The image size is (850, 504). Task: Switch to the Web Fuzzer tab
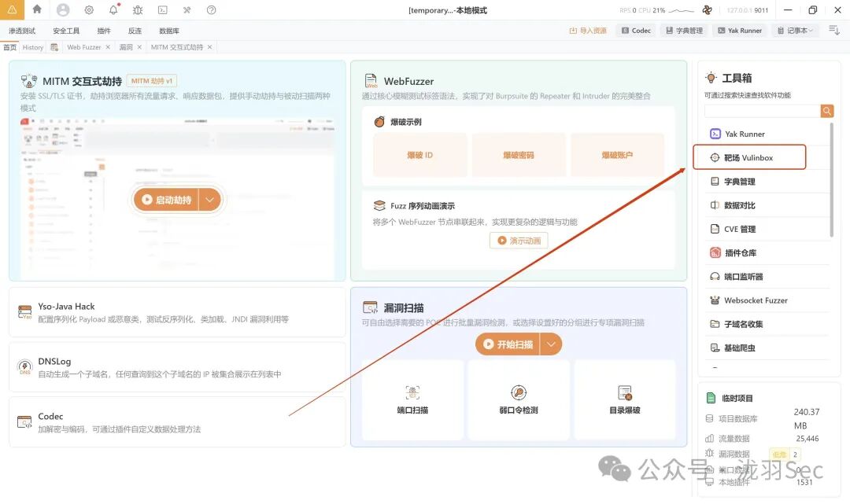point(87,46)
